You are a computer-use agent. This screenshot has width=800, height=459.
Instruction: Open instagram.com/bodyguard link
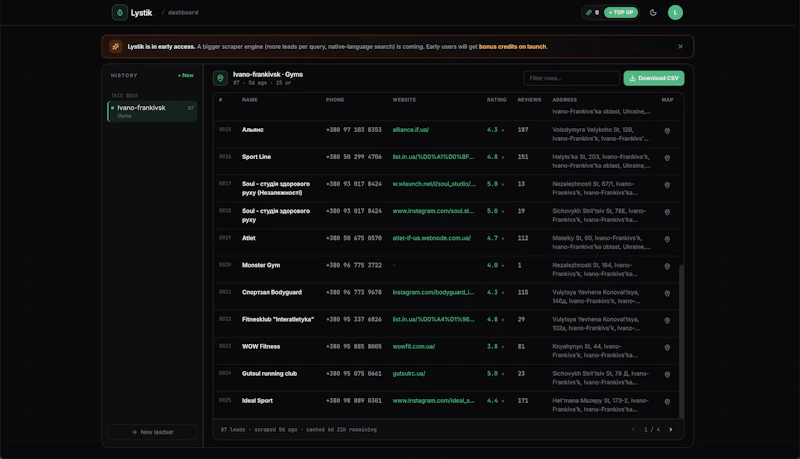pos(433,292)
